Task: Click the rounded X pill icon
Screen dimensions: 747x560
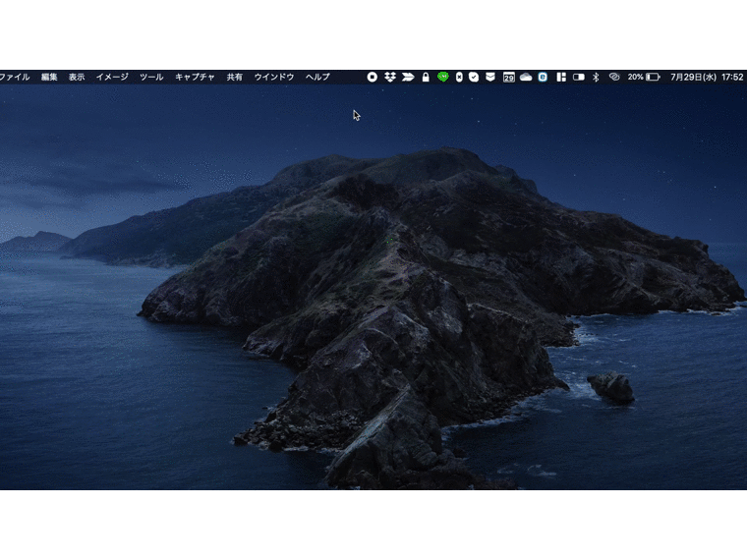Action: click(x=459, y=77)
